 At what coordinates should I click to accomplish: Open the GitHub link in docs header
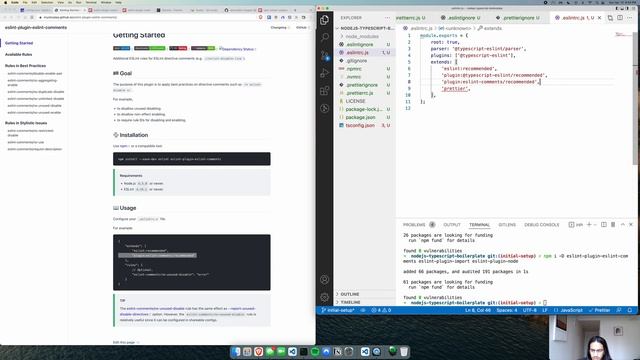302,27
